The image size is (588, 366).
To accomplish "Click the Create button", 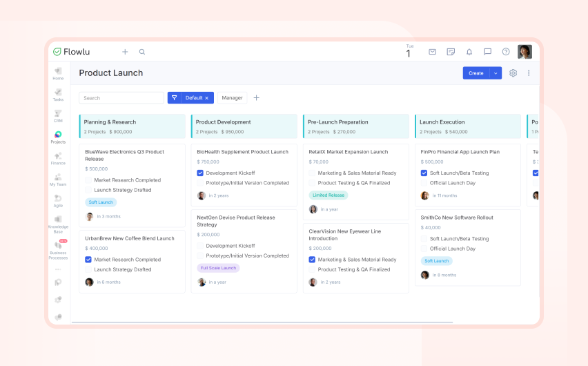I will pos(476,73).
